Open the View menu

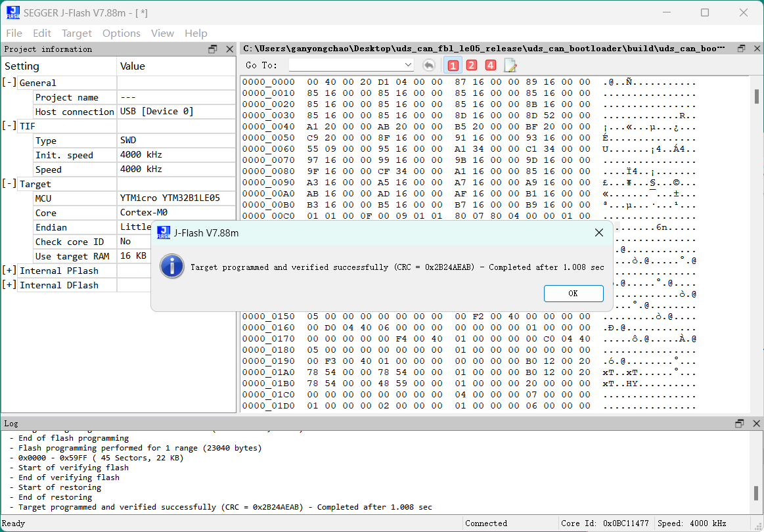(x=162, y=33)
